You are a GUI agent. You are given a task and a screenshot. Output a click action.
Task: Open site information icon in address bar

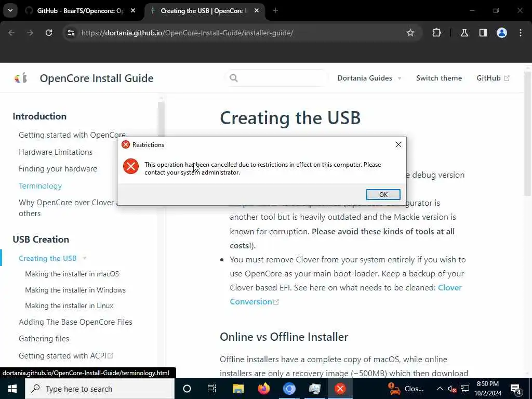[x=71, y=33]
